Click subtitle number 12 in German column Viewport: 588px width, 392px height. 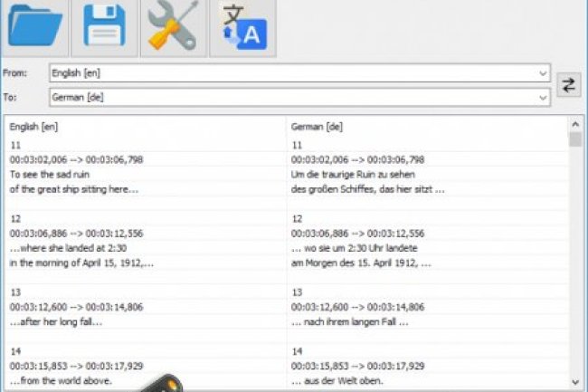point(297,219)
